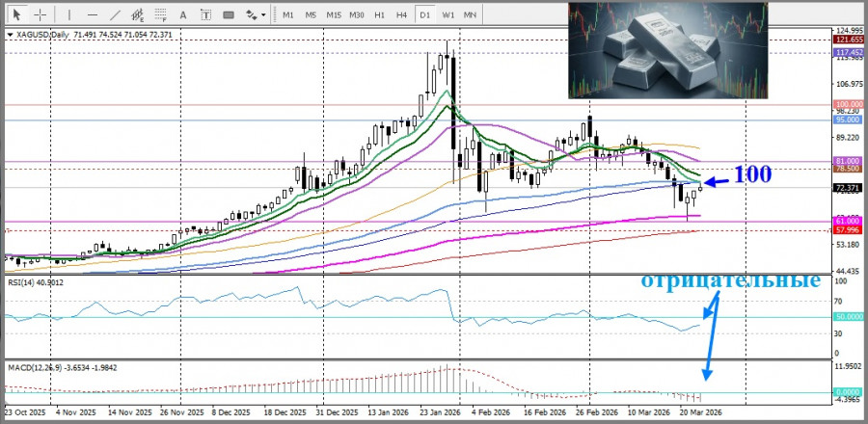
Task: Toggle the H4 timeframe button
Action: pyautogui.click(x=402, y=14)
